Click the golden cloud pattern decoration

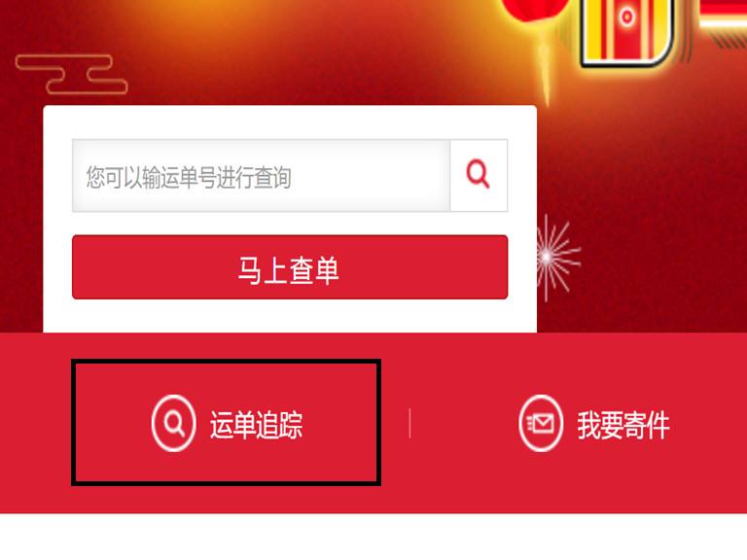[x=71, y=74]
